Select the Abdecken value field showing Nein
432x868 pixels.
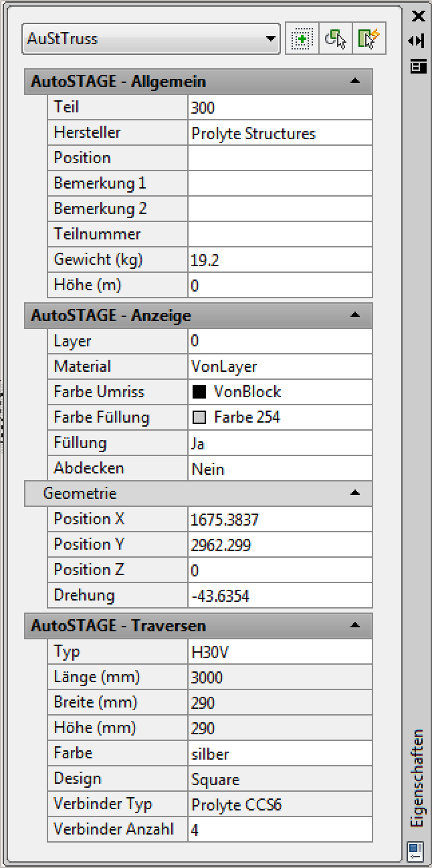click(x=280, y=469)
